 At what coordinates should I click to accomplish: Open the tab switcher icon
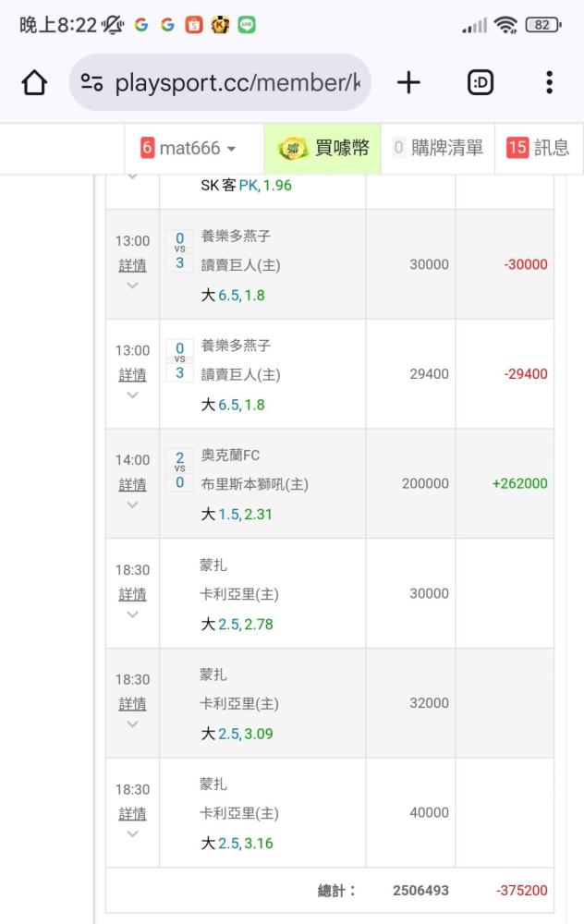tap(480, 83)
